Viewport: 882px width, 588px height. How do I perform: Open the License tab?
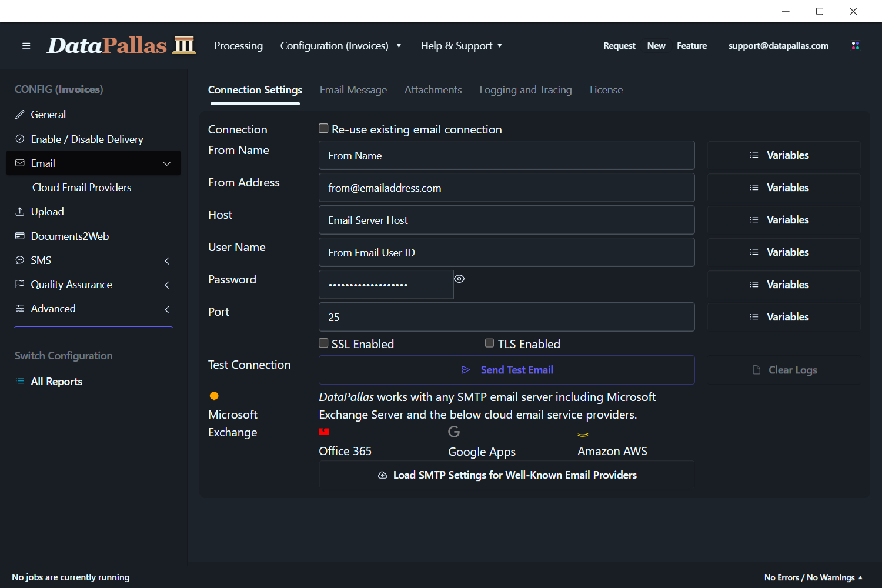click(x=606, y=90)
